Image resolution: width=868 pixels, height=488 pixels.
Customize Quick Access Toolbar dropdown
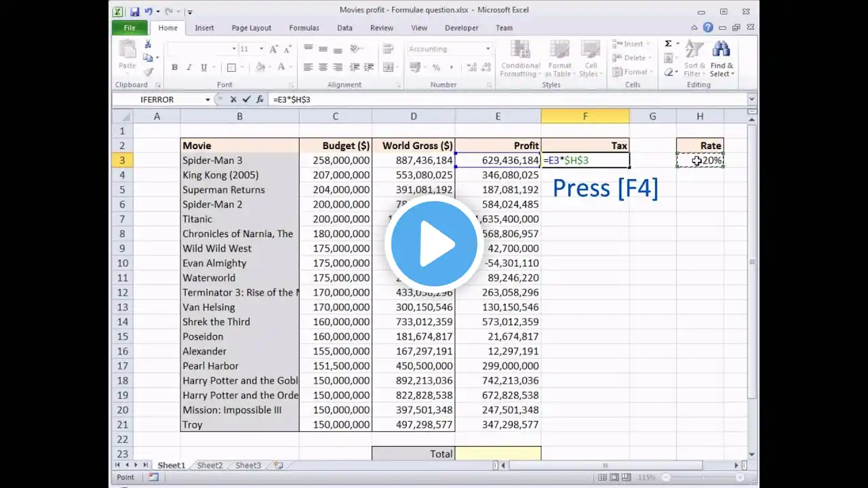[190, 12]
